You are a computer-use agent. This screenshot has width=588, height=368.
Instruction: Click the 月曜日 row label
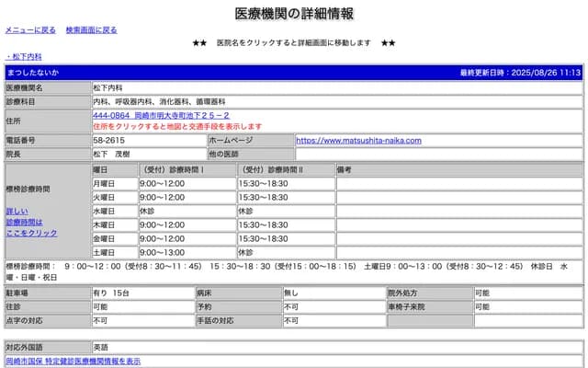point(104,184)
